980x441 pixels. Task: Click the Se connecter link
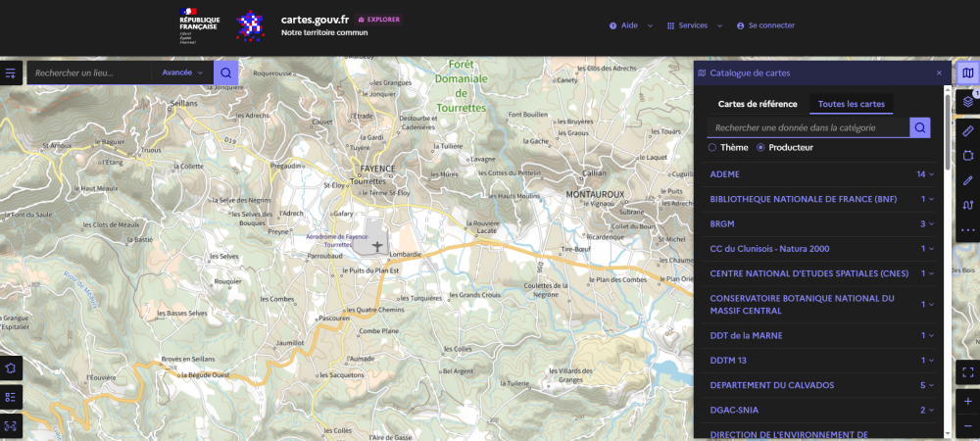click(x=765, y=25)
